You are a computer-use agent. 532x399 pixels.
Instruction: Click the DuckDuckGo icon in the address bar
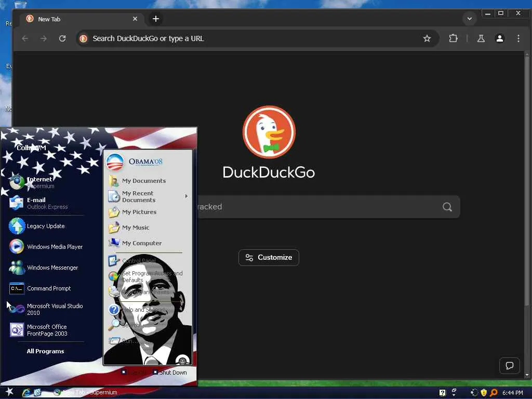click(84, 38)
